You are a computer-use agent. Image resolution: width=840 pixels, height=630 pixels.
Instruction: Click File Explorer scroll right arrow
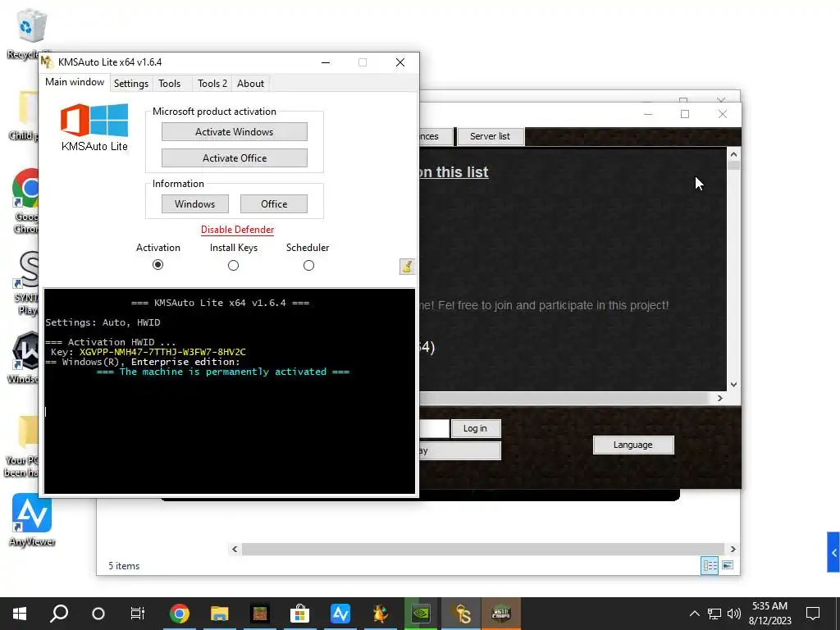733,549
